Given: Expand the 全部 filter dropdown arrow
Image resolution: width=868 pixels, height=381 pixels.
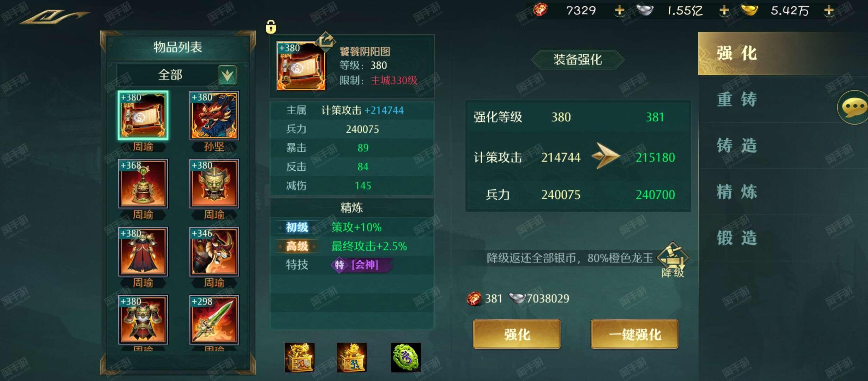Looking at the screenshot, I should (x=227, y=75).
